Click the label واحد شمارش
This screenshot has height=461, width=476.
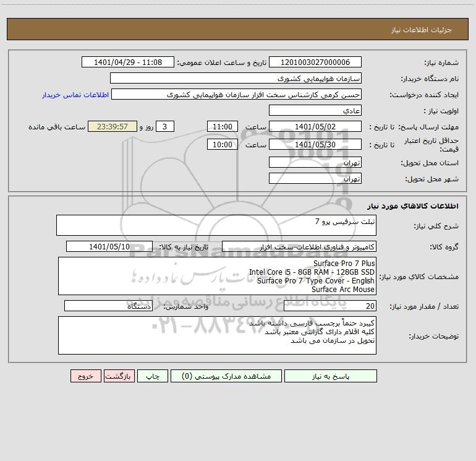point(186,307)
